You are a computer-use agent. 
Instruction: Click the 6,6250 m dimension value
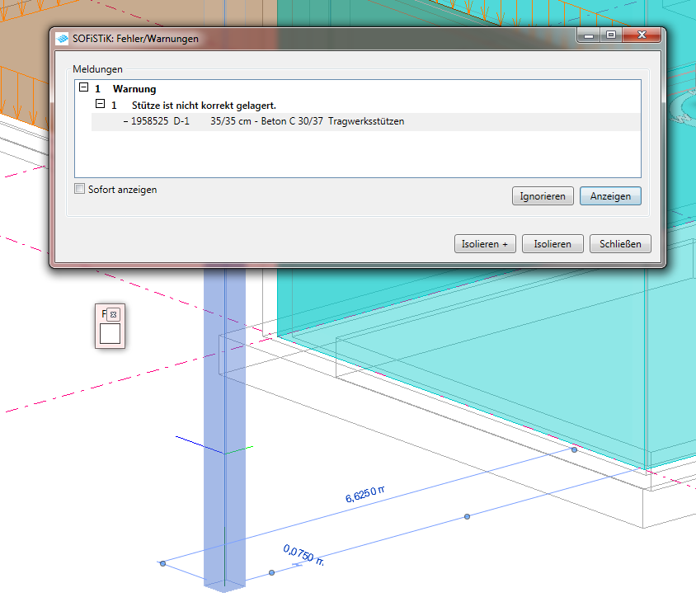[x=366, y=495]
